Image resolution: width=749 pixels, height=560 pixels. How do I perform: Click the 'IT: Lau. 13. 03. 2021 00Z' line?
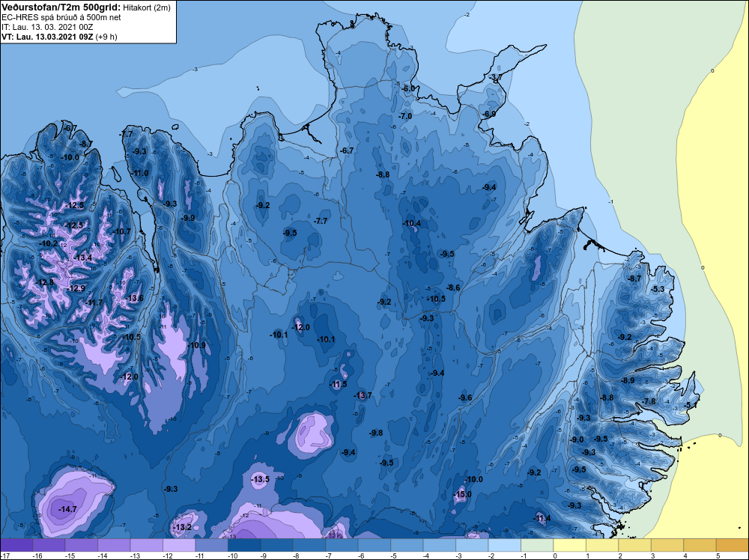[x=47, y=27]
